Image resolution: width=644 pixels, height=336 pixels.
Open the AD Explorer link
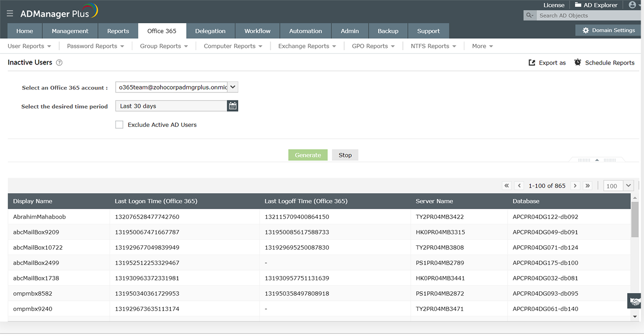pos(601,5)
